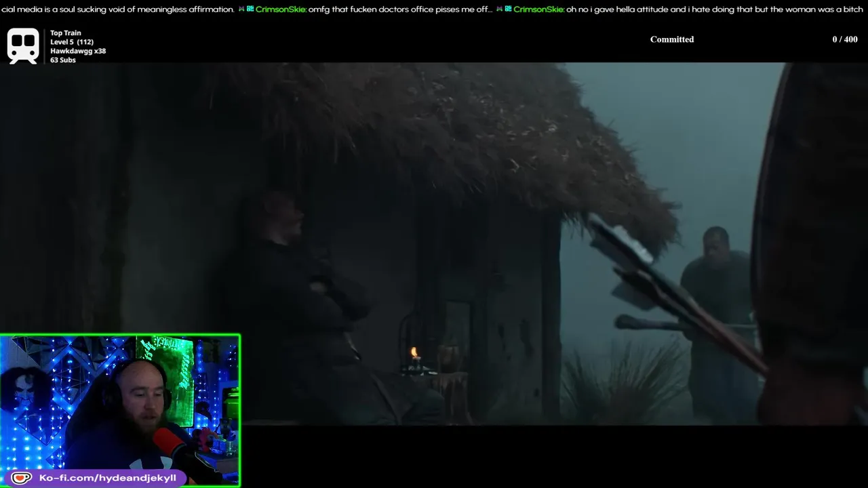Open the Ko-fi.com/hydeandjekyll link

coord(108,478)
